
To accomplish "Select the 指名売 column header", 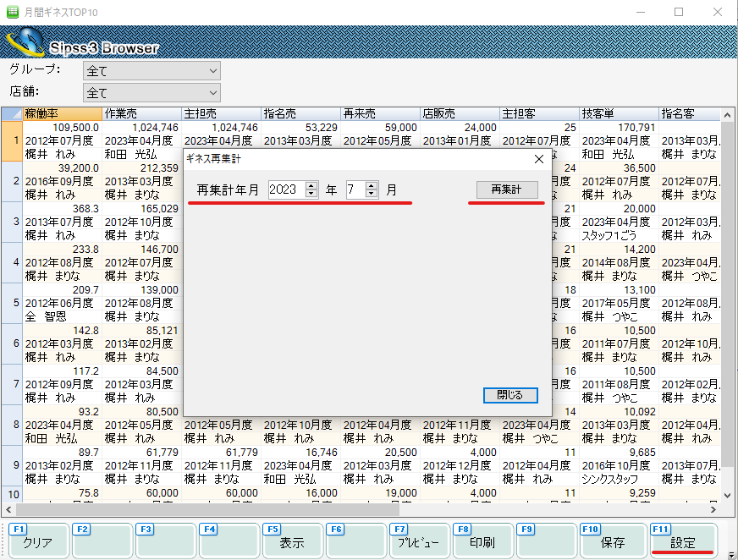I will pyautogui.click(x=300, y=114).
